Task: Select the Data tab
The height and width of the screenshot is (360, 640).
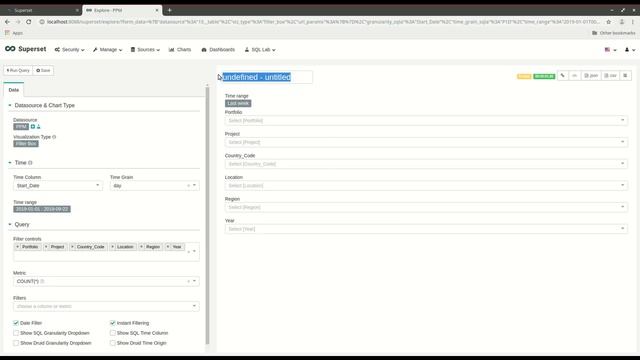Action: pos(13,90)
